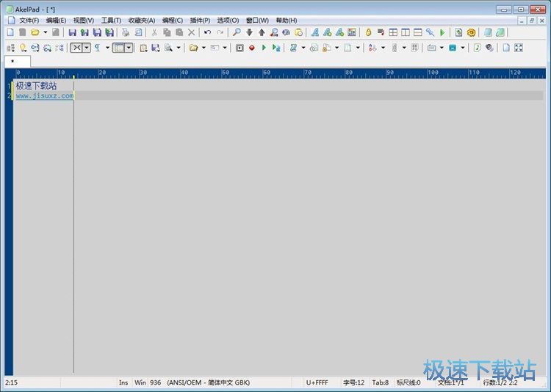The width and height of the screenshot is (551, 392).
Task: Toggle the word wrap button
Action: [76, 48]
